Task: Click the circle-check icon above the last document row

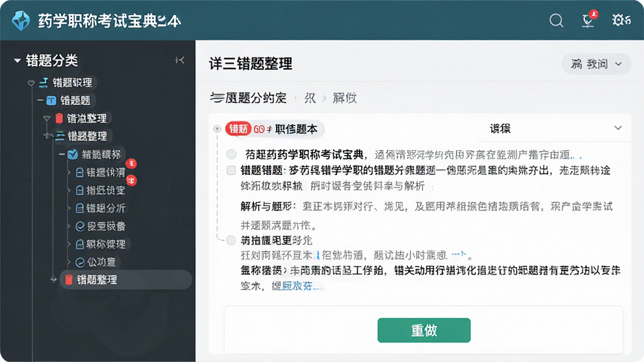Action: tap(80, 226)
